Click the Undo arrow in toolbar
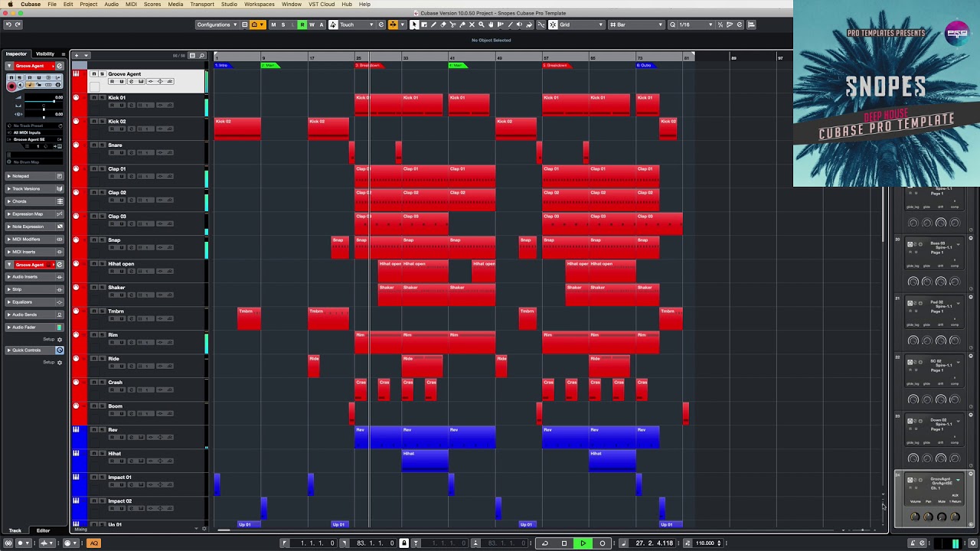 [x=8, y=24]
